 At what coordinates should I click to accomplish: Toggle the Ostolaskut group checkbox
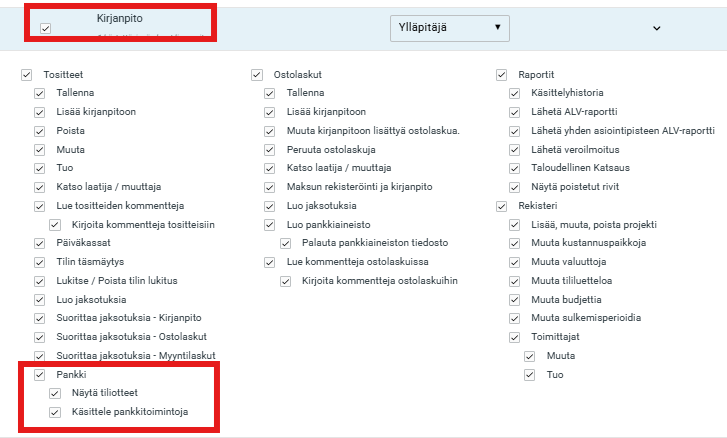tap(255, 74)
